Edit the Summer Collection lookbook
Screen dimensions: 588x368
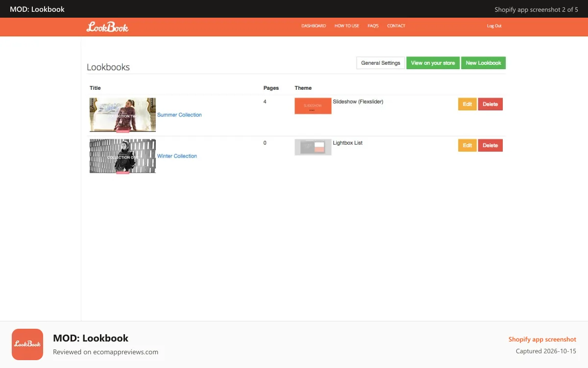(467, 104)
